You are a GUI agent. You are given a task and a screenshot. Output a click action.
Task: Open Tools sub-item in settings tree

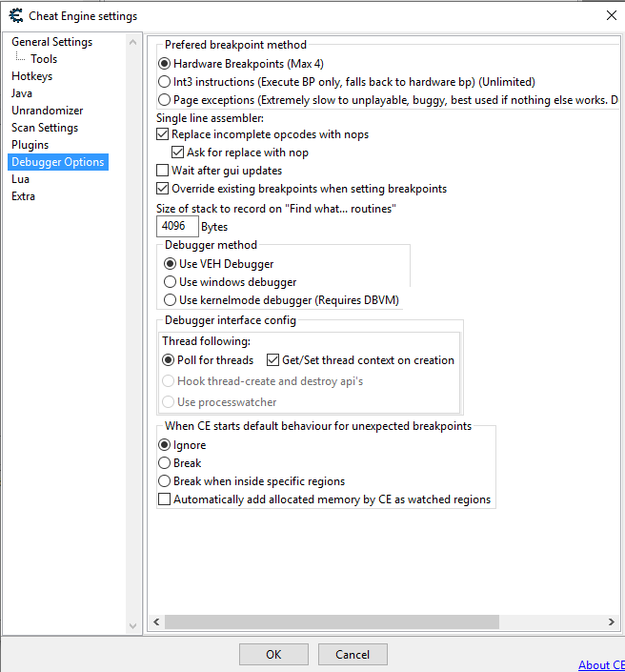point(44,59)
